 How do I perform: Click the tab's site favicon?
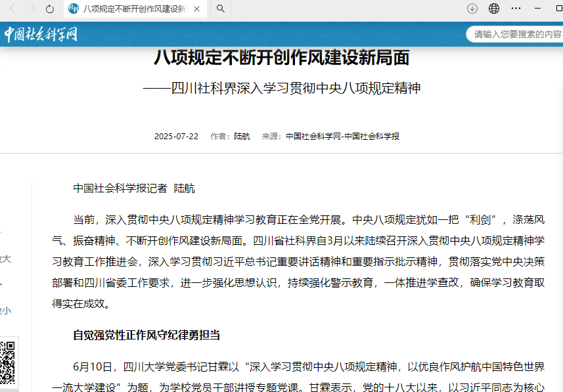74,9
